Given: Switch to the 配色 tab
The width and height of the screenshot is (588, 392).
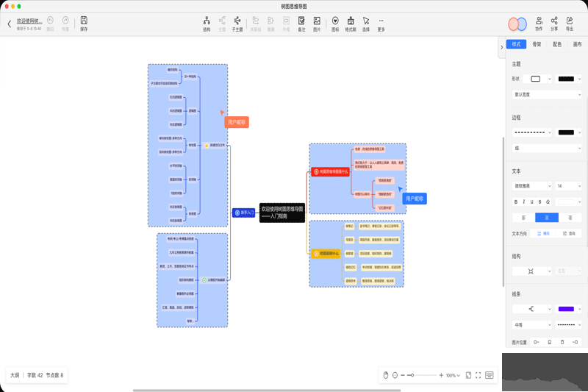Looking at the screenshot, I should coord(557,44).
